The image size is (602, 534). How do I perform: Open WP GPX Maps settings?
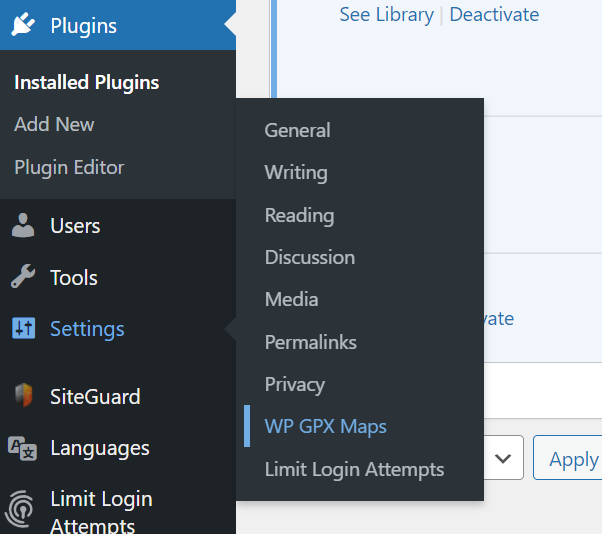(326, 427)
